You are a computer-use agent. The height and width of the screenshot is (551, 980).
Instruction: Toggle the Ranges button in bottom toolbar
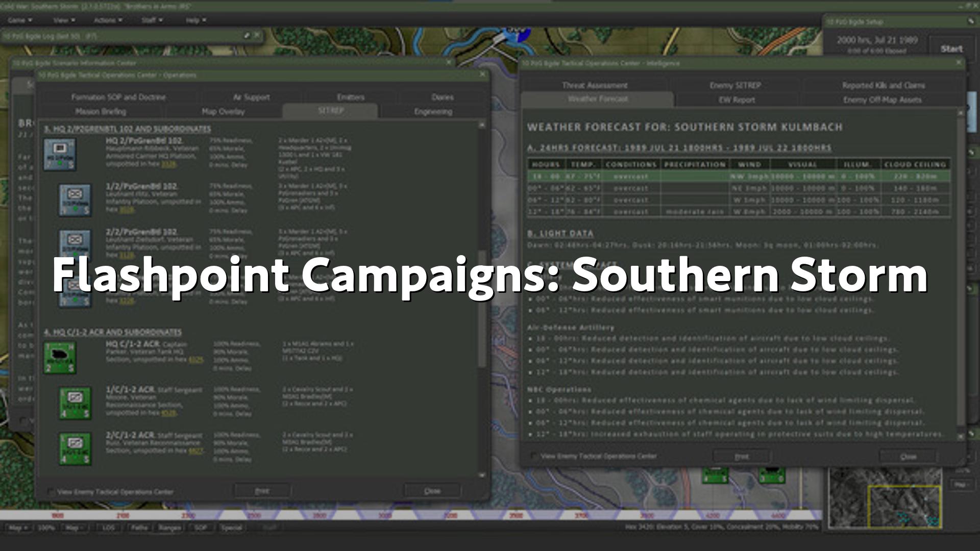169,528
